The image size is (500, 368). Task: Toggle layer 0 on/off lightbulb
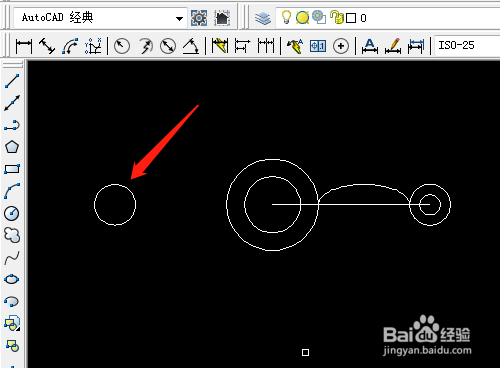(x=286, y=17)
